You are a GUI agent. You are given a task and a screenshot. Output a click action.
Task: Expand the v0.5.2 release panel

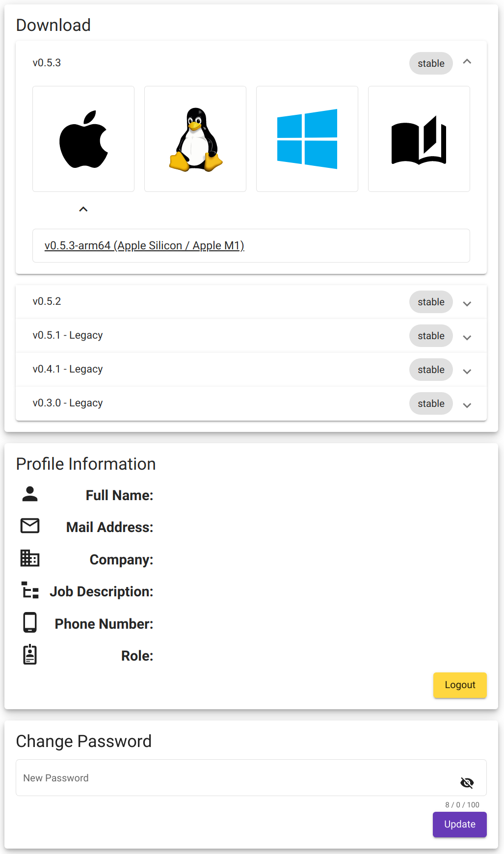point(467,304)
